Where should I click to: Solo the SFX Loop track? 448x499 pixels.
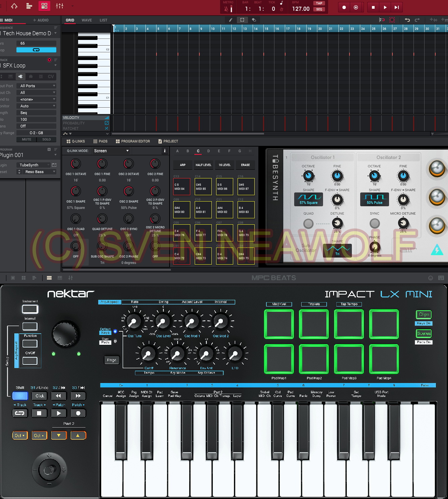47,140
